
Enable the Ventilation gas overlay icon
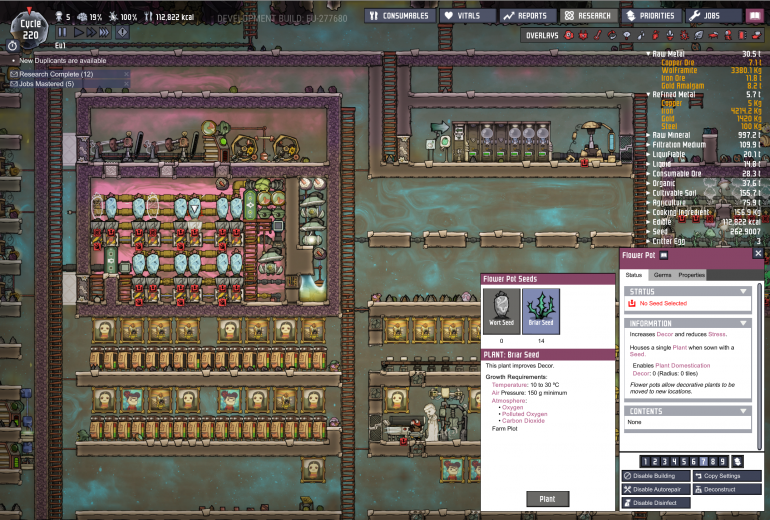tap(656, 35)
